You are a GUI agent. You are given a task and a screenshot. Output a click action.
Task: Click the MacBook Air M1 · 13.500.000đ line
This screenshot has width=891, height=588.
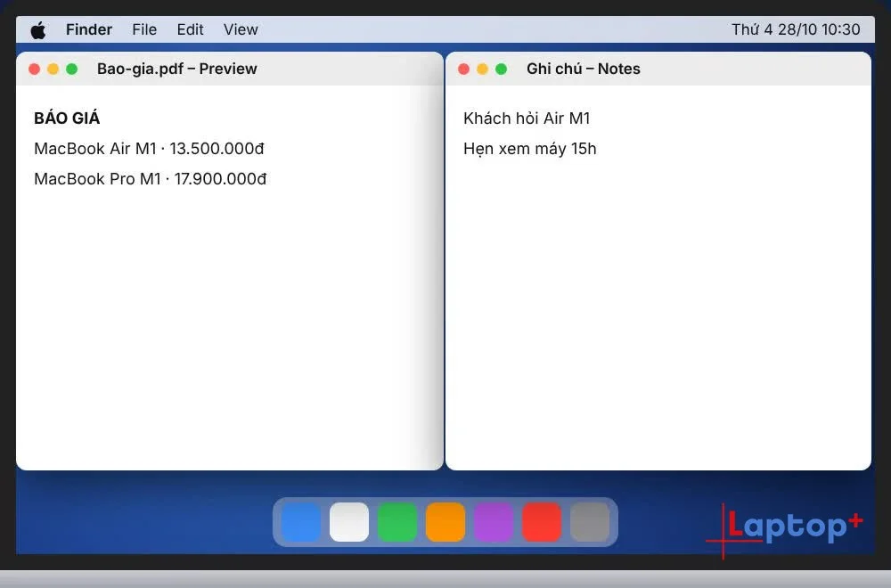tap(149, 148)
